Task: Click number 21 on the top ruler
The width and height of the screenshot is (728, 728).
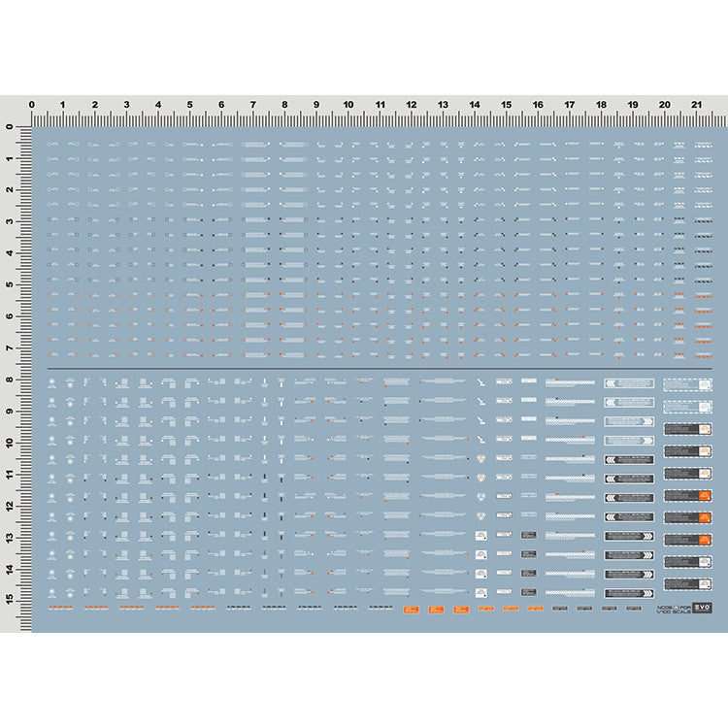Action: point(696,105)
